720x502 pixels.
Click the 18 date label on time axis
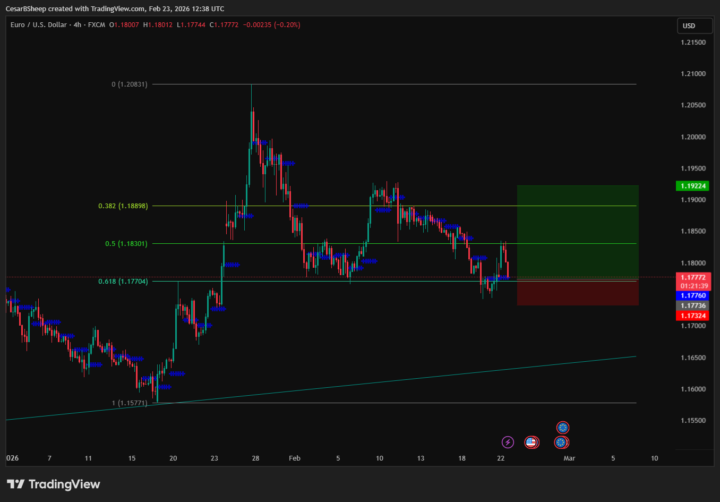pos(462,458)
